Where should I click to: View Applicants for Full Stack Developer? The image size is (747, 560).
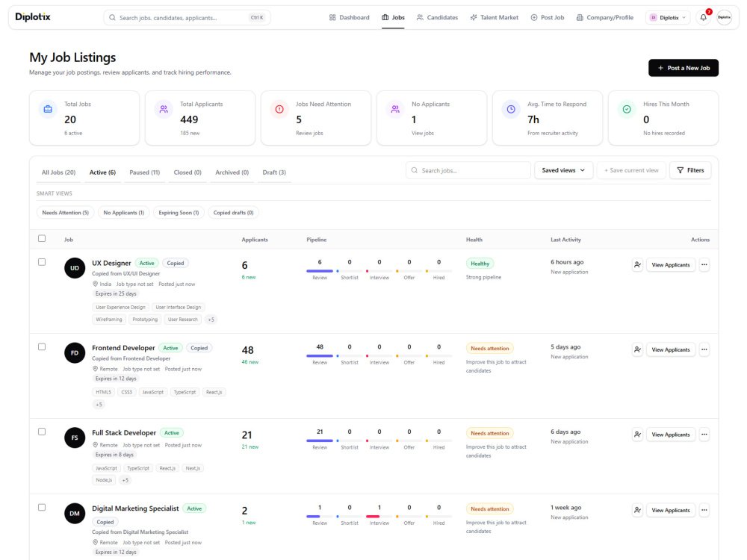point(670,435)
